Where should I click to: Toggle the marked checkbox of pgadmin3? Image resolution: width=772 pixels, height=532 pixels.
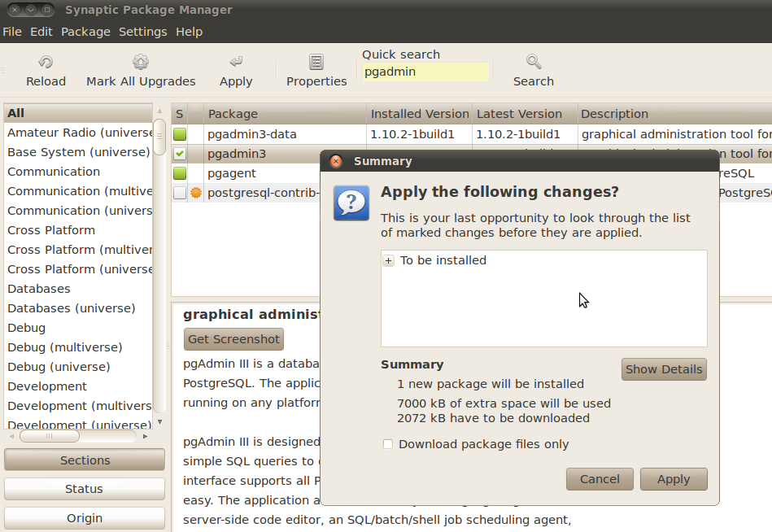180,154
